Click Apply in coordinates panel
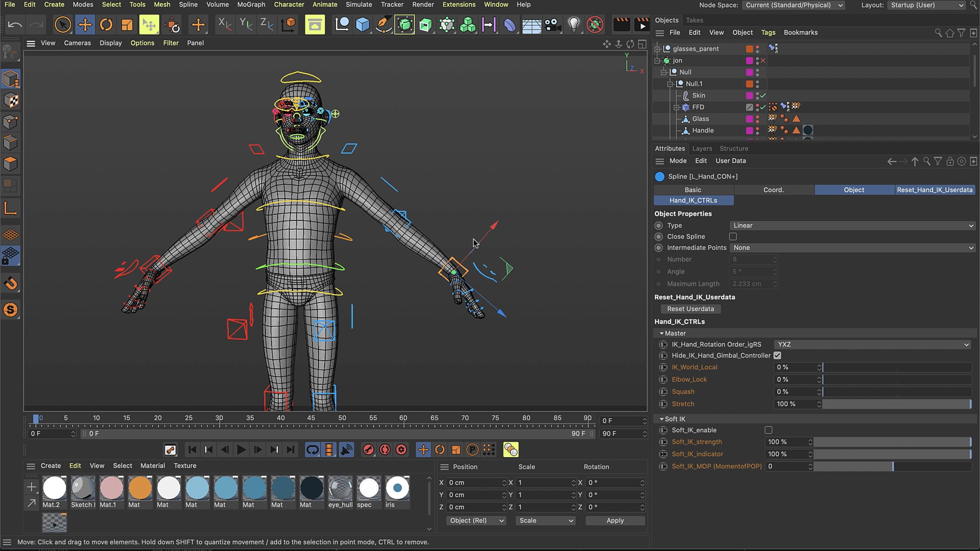980x551 pixels. (x=615, y=521)
